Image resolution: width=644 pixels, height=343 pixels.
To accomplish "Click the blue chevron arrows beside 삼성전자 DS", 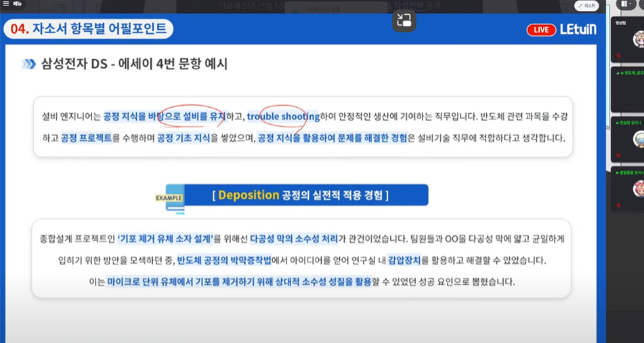I will (x=29, y=64).
